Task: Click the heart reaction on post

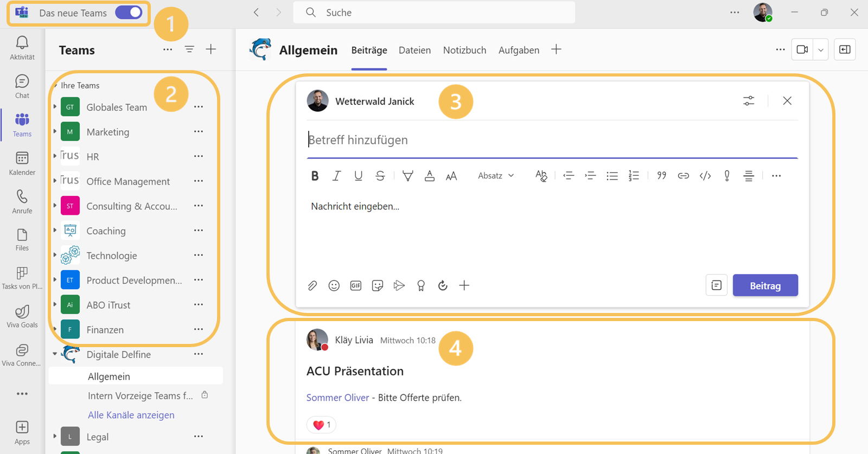Action: [x=321, y=425]
